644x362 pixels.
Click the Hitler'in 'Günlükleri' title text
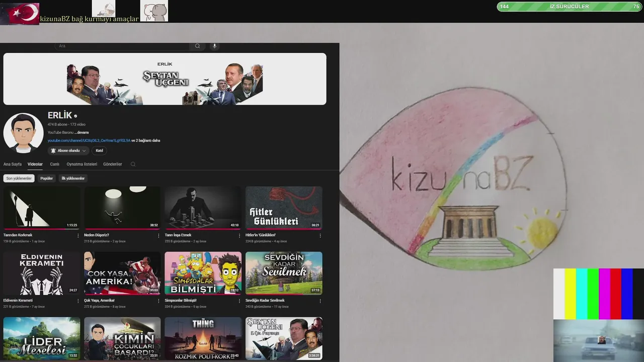261,235
